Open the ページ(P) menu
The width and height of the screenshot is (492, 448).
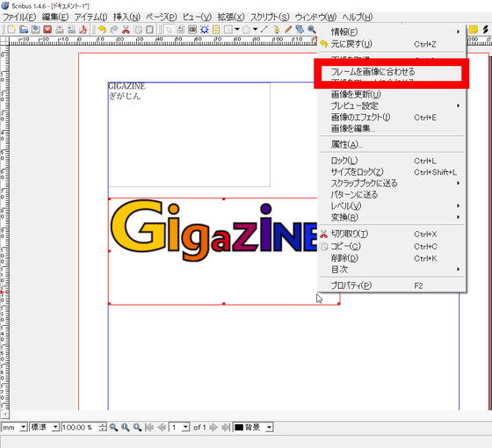[x=162, y=17]
